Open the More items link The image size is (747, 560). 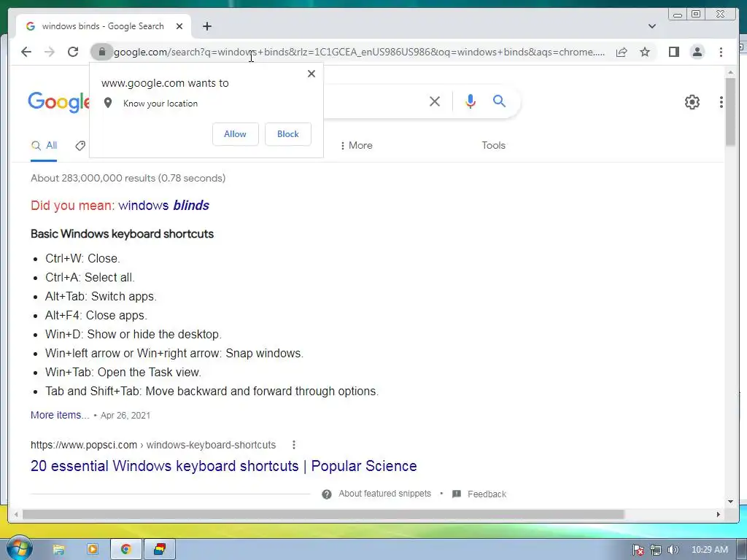tap(60, 415)
